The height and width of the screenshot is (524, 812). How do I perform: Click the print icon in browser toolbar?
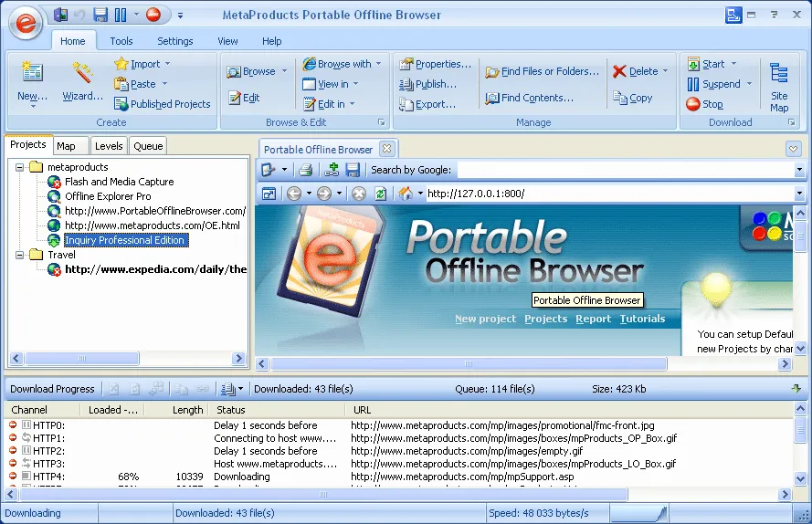(306, 170)
